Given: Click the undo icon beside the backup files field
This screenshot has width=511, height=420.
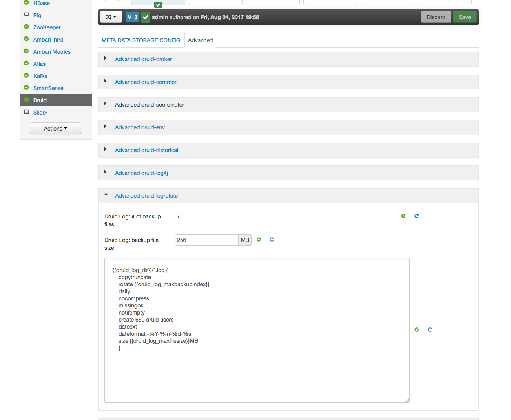Looking at the screenshot, I should point(416,216).
